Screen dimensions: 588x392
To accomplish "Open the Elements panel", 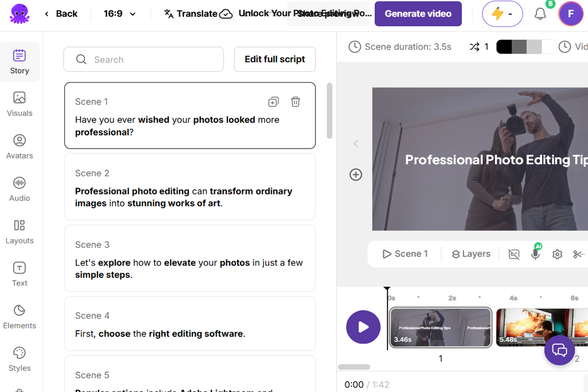I will [x=20, y=317].
